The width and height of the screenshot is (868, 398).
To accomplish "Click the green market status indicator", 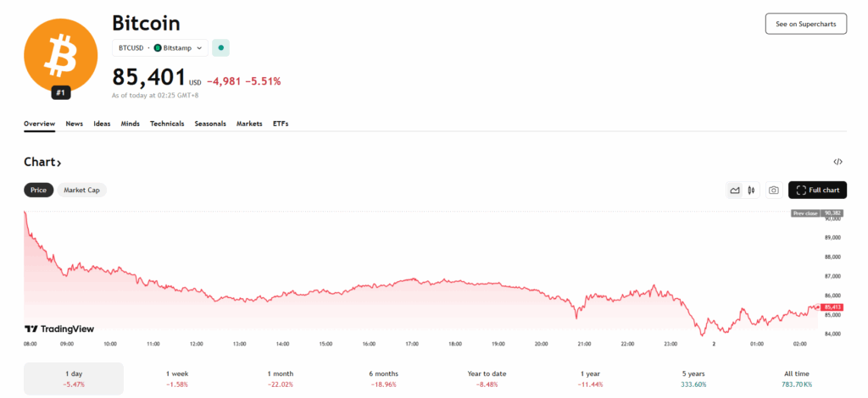I will (x=221, y=48).
